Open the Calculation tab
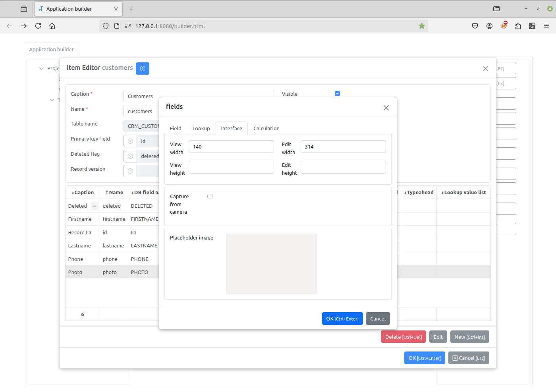 [266, 128]
